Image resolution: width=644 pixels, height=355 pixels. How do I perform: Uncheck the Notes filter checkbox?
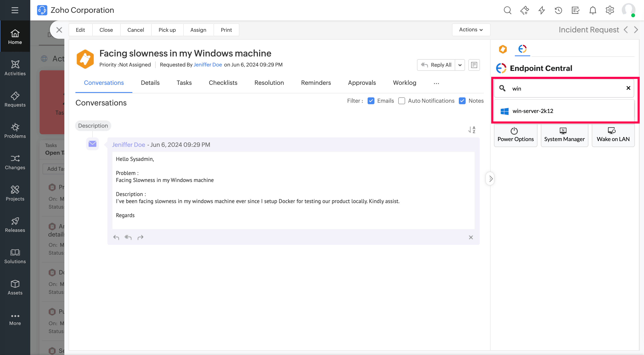pos(462,101)
